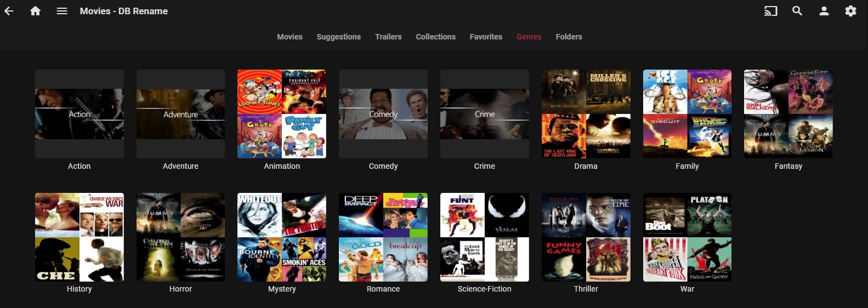Switch to the Suggestions tab
868x308 pixels.
338,37
